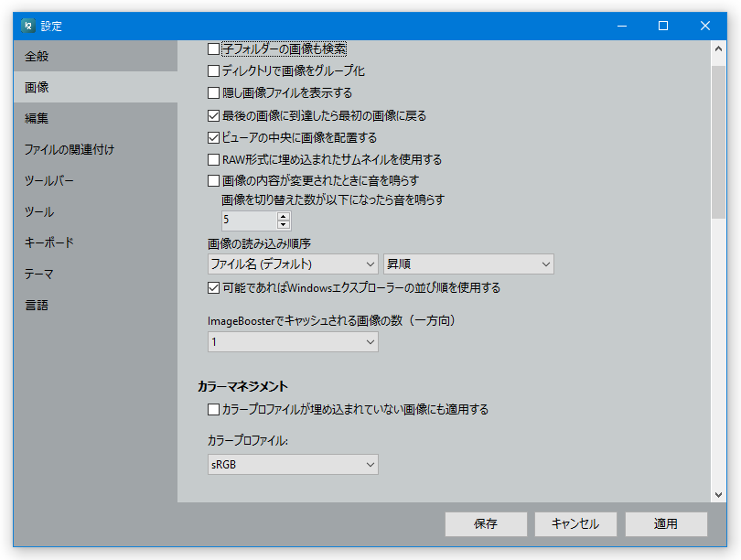This screenshot has height=560, width=741.
Task: Click the app icon in the title bar
Action: pos(28,26)
